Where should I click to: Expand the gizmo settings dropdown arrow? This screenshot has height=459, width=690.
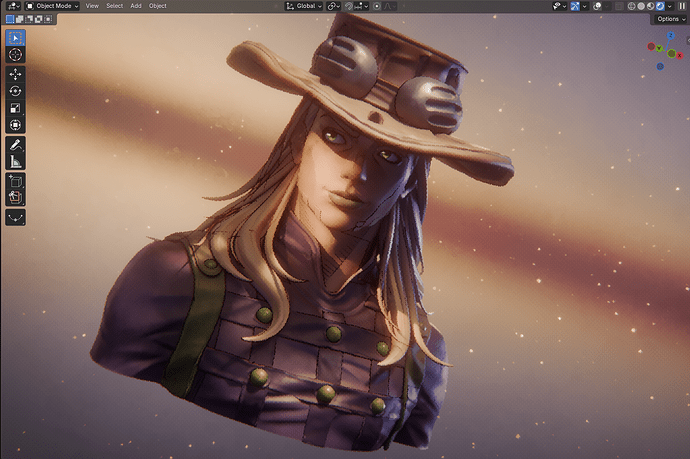[x=584, y=6]
